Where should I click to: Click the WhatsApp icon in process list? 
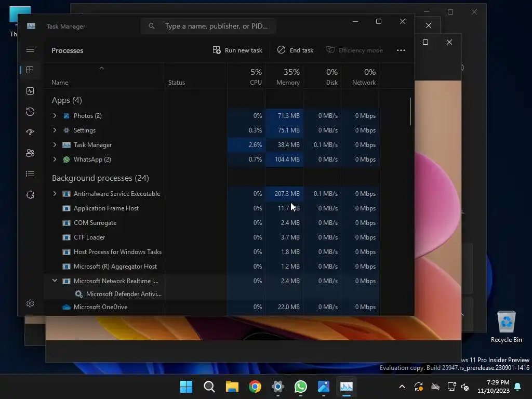coord(66,159)
